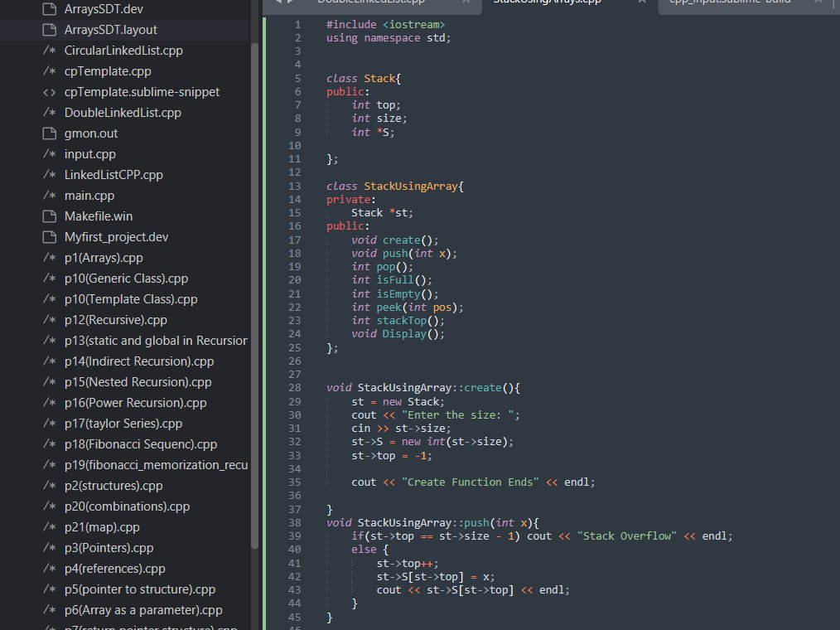Click the C++ icon next to p6(Array as a parameter).cpp
Image resolution: width=840 pixels, height=630 pixels.
tap(49, 610)
